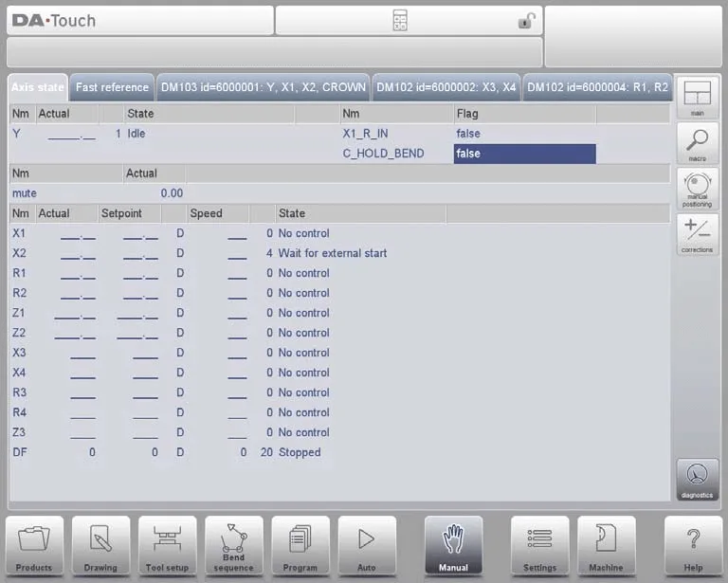Select the R4 axis row label
This screenshot has height=583, width=728.
point(20,412)
